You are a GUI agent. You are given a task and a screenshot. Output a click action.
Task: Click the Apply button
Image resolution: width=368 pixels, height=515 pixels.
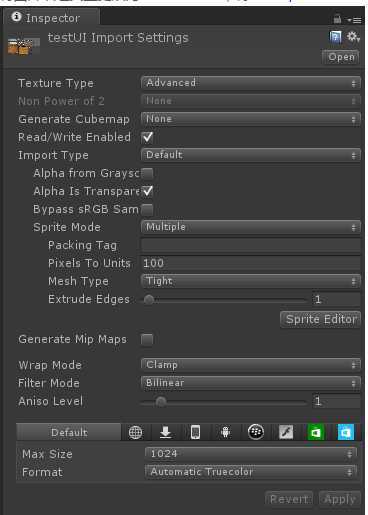point(340,499)
